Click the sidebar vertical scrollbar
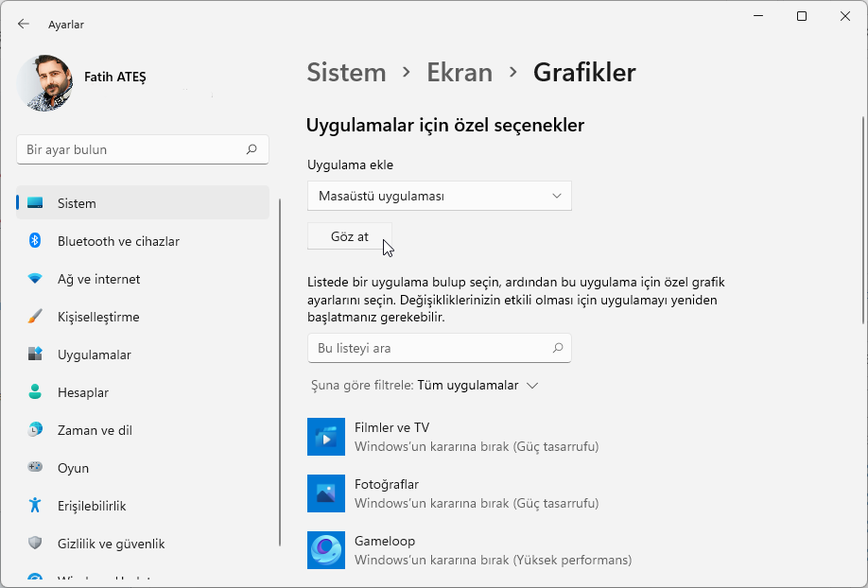The width and height of the screenshot is (868, 588). 280,372
